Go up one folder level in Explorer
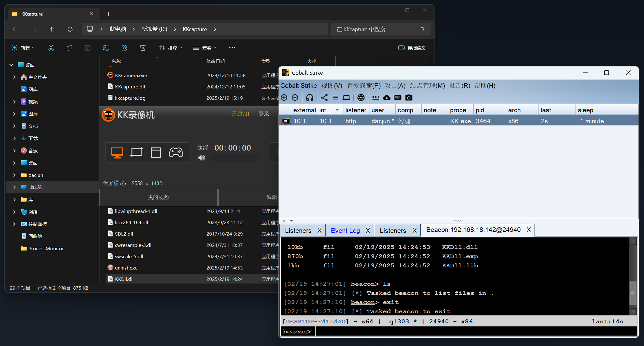The width and height of the screenshot is (644, 346). coord(52,29)
